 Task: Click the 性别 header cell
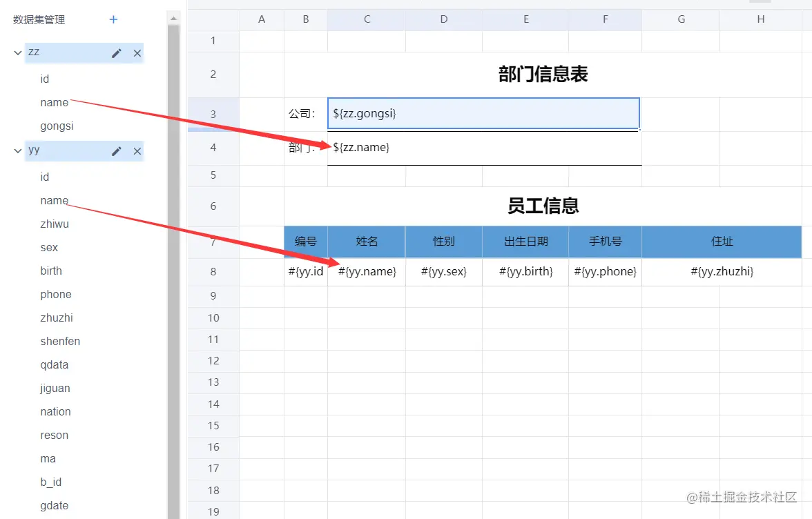(x=444, y=242)
